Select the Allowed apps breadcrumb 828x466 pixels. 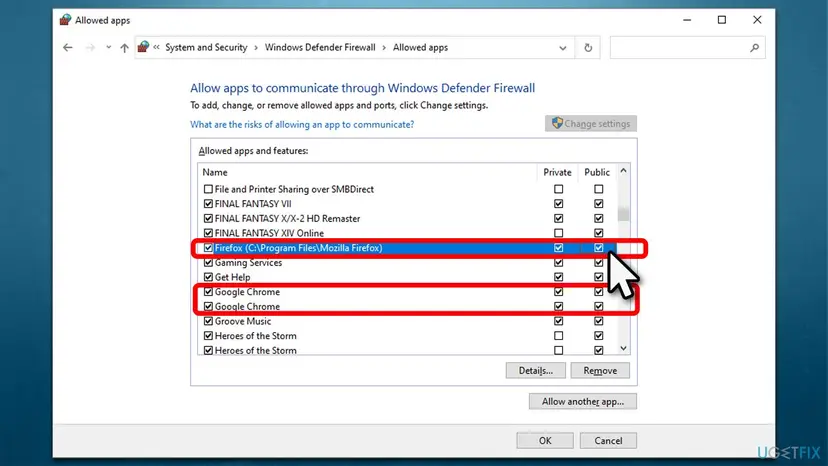point(420,48)
